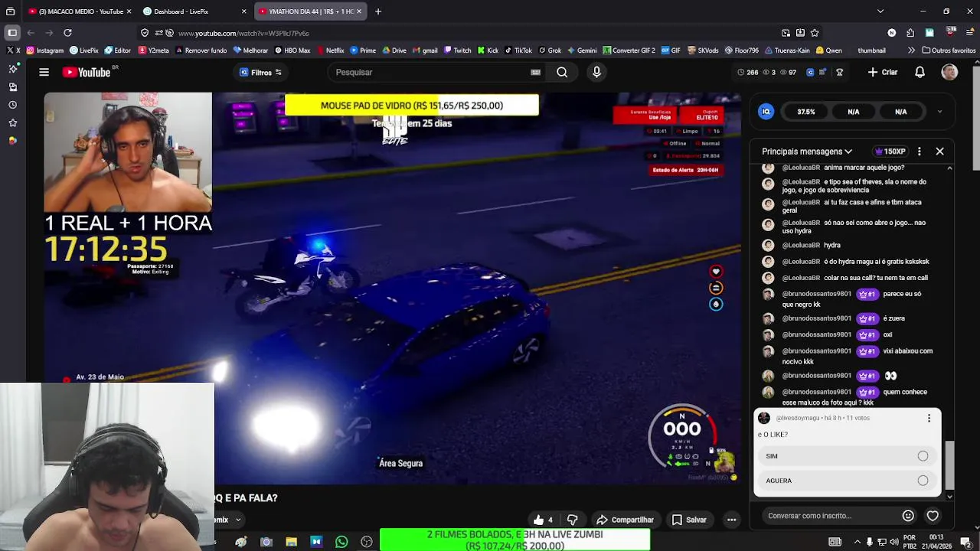Open the Netflix bookmark
The height and width of the screenshot is (551, 980).
coord(329,51)
